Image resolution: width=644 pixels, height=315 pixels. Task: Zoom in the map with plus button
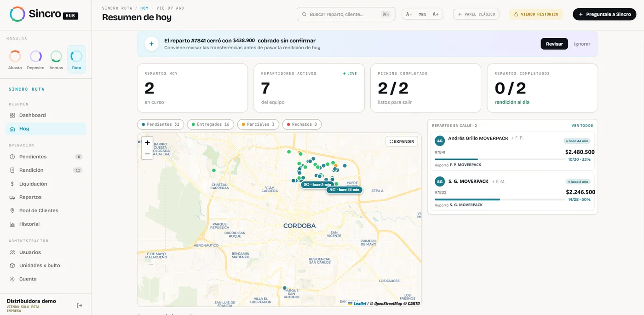click(147, 143)
